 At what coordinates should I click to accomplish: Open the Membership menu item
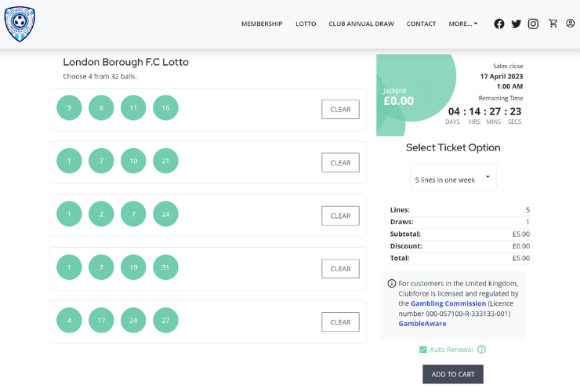coord(262,24)
